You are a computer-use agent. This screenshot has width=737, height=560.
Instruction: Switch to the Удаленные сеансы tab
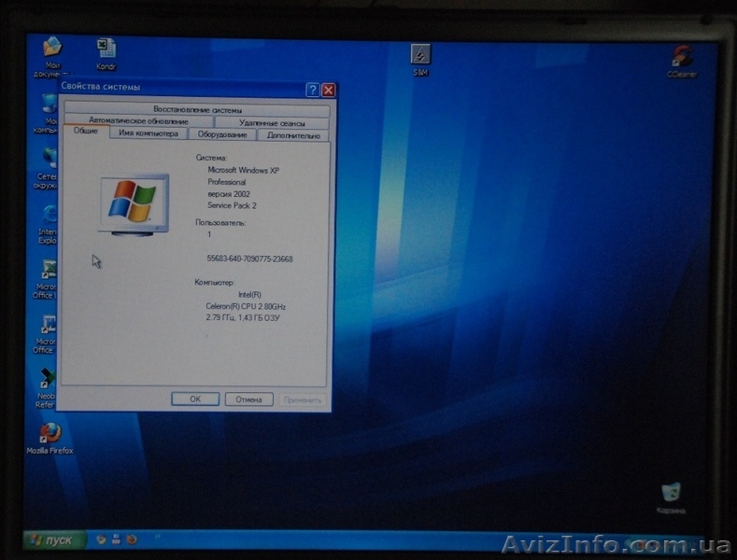click(x=272, y=122)
